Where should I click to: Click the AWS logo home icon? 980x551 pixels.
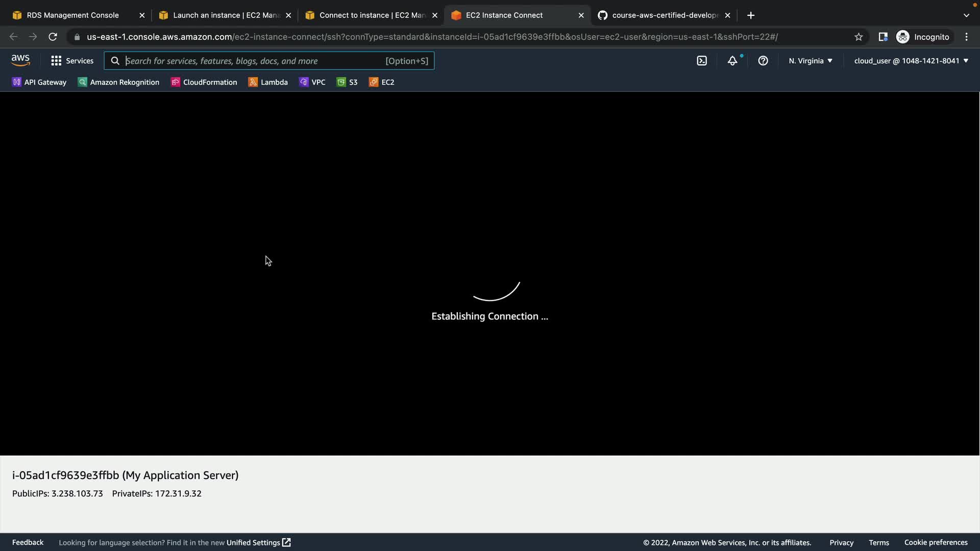click(20, 61)
